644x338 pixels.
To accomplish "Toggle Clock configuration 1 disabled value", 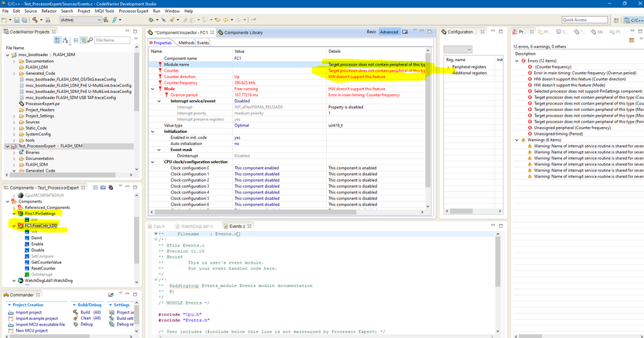I will [x=257, y=174].
